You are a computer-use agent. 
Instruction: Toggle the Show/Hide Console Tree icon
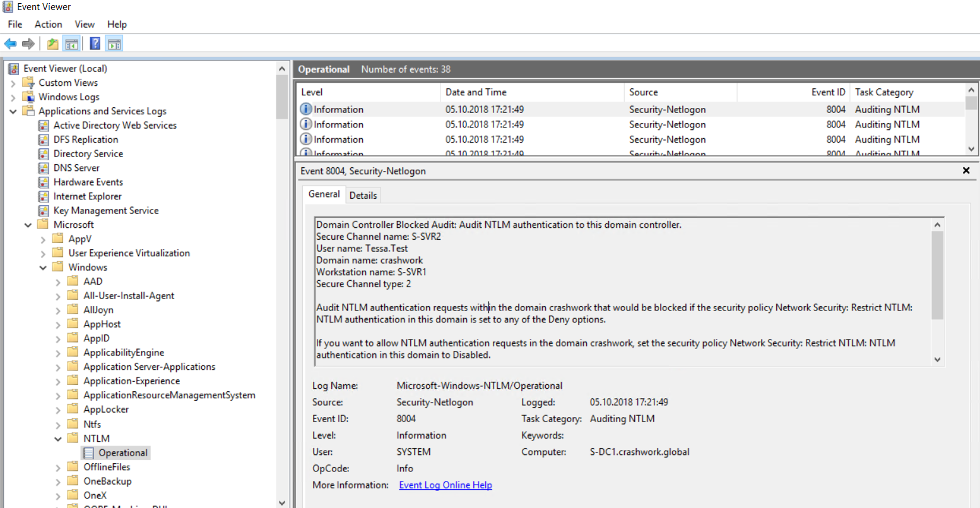coord(71,44)
